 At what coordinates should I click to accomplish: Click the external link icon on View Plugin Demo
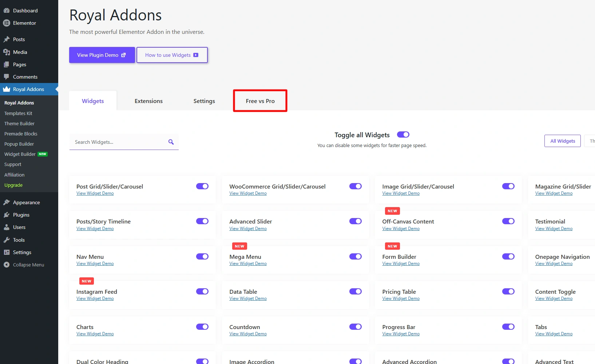(123, 55)
